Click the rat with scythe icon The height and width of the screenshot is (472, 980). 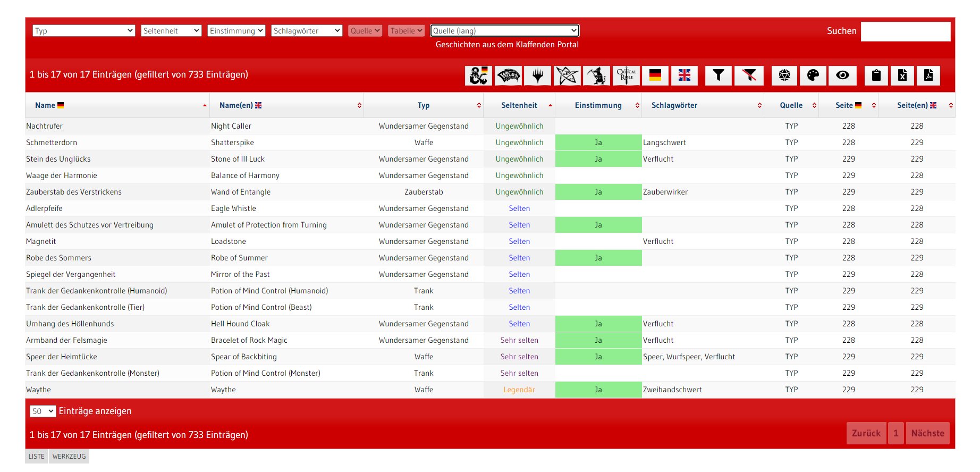point(596,75)
